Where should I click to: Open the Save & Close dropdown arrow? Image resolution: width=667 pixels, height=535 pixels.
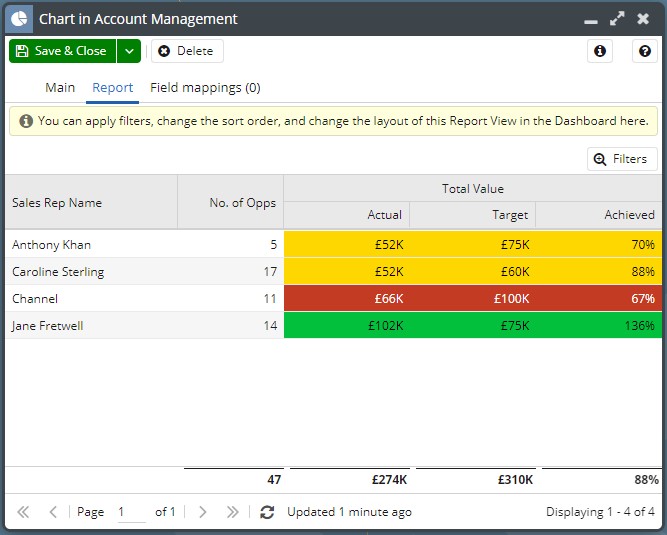[x=129, y=51]
